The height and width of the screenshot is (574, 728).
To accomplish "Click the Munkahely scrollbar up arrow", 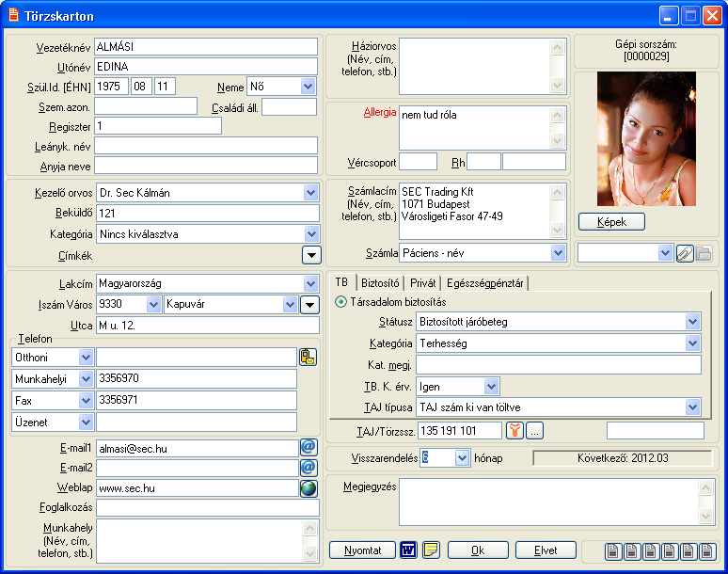I will 309,528.
